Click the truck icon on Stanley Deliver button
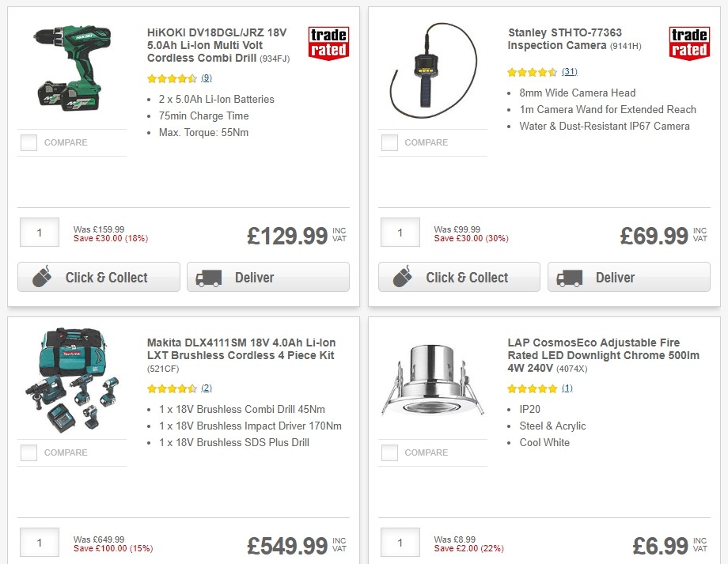This screenshot has width=728, height=564. (570, 277)
